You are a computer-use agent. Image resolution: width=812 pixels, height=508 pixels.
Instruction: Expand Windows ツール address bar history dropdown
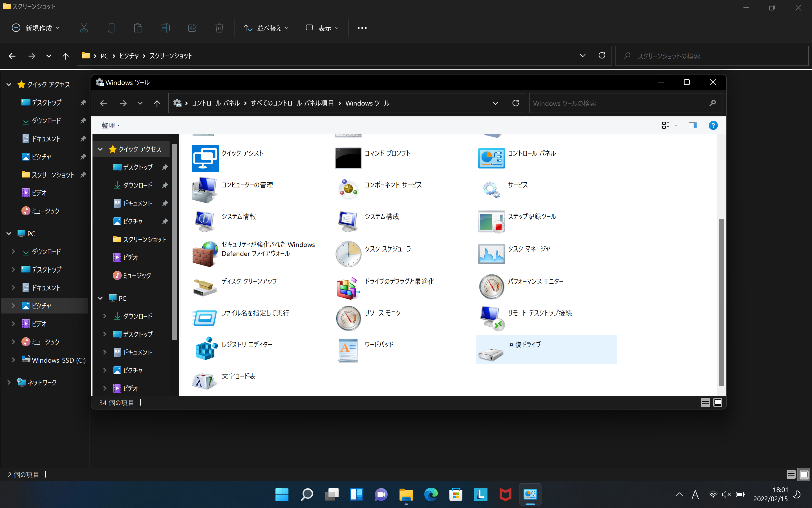[x=495, y=103]
